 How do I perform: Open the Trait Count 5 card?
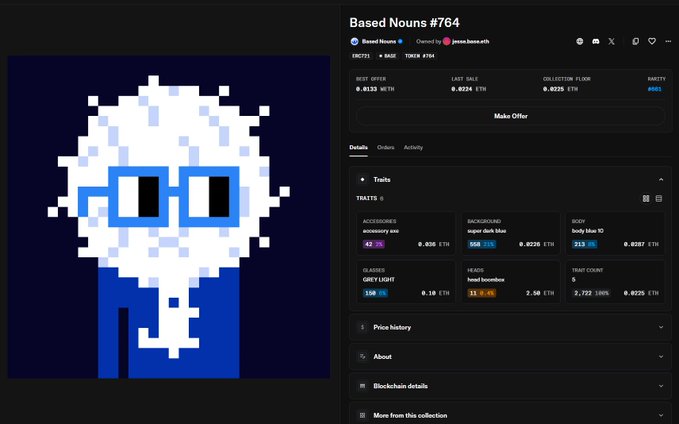[615, 282]
